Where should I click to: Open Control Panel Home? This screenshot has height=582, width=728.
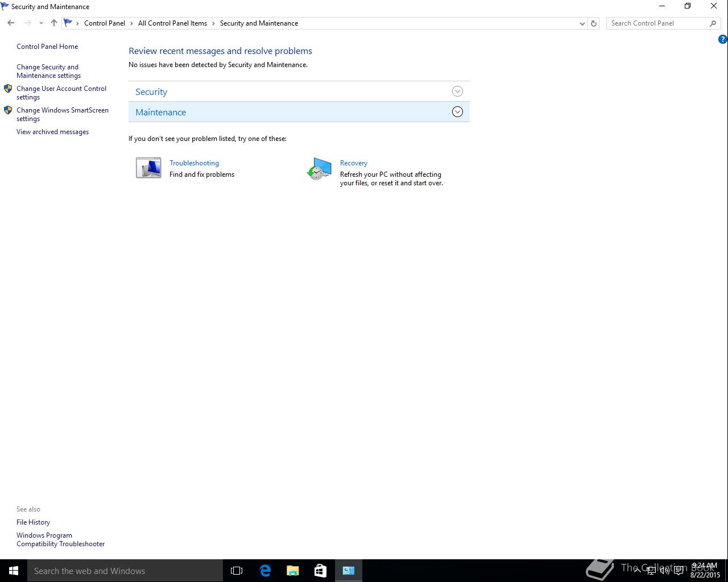click(47, 47)
